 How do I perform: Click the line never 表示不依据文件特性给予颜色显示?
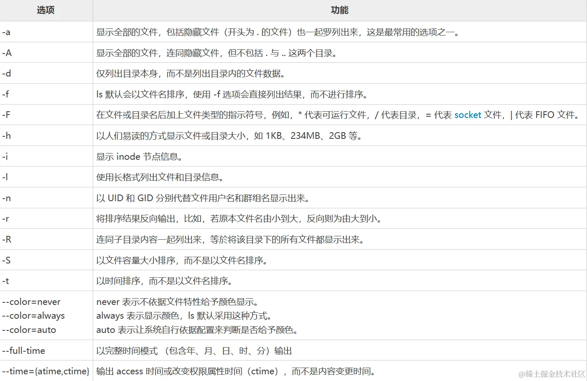[x=178, y=302]
